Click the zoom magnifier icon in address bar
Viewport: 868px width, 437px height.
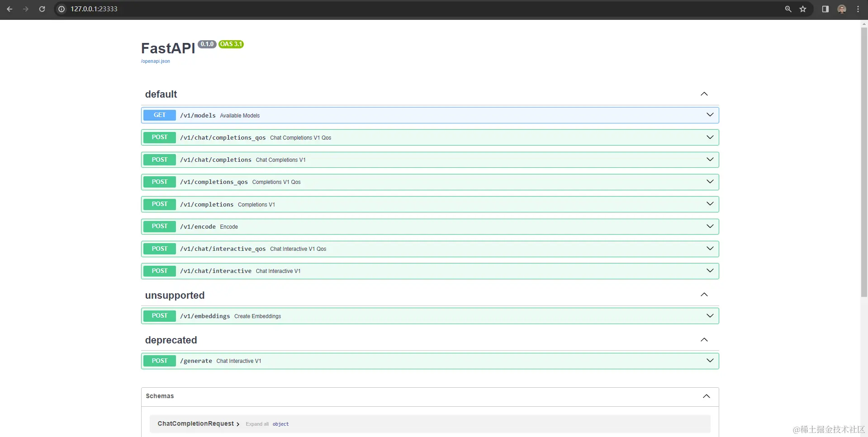coord(788,9)
